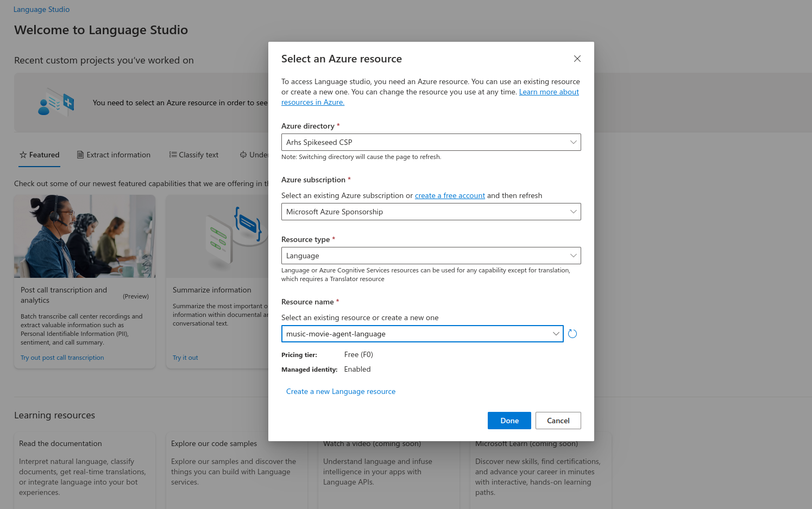Open the Explore our code samples card
812x509 pixels.
tap(237, 470)
